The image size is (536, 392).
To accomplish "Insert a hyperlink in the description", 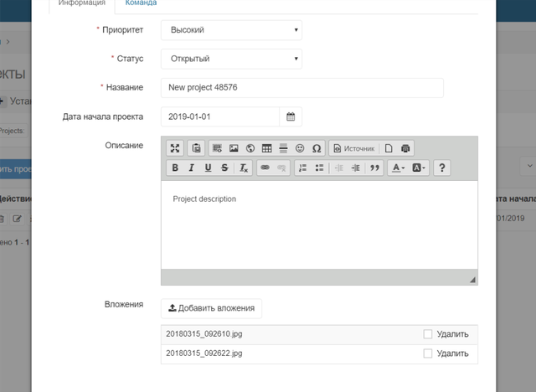I will pyautogui.click(x=265, y=168).
